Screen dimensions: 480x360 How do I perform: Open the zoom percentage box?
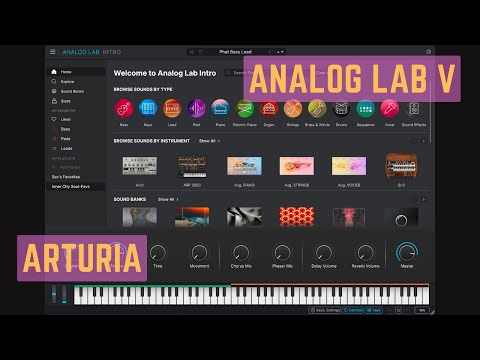point(422,310)
